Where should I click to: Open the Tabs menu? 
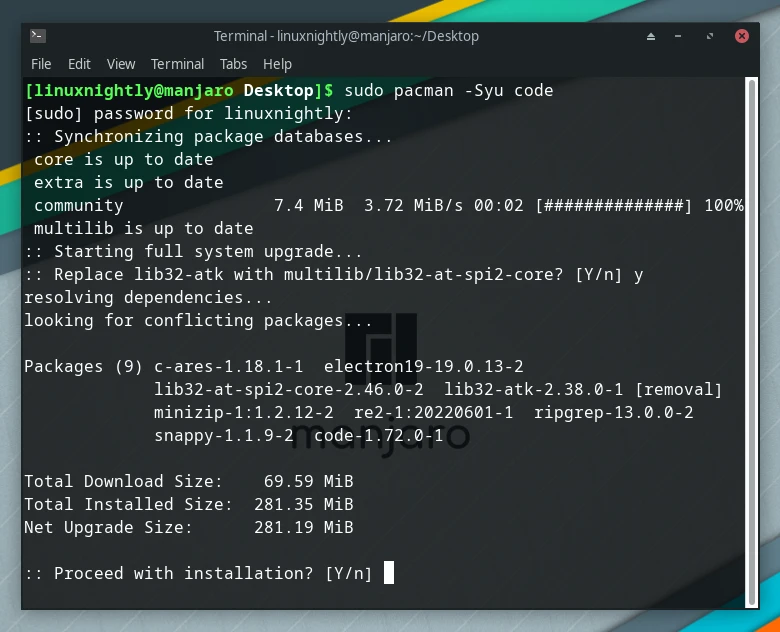233,64
